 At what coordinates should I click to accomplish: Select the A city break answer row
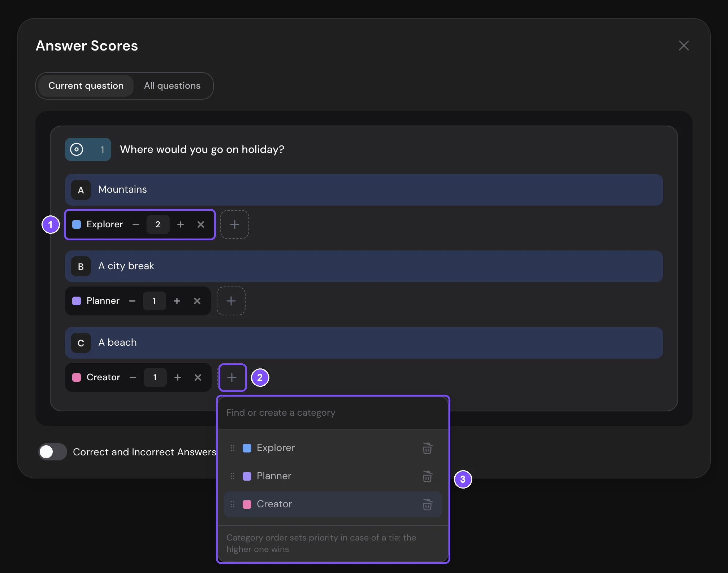click(364, 266)
